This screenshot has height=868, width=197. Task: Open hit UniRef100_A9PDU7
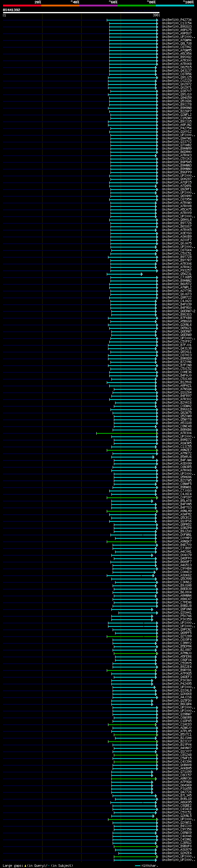coord(177,33)
